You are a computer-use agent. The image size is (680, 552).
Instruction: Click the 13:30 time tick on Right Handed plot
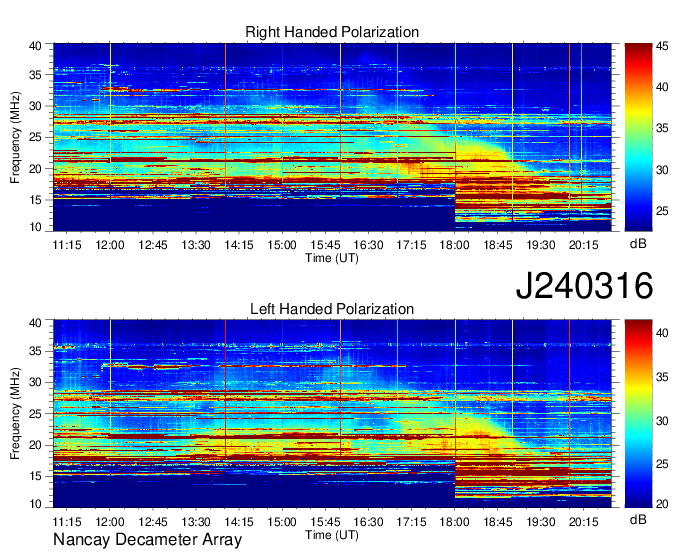[196, 245]
